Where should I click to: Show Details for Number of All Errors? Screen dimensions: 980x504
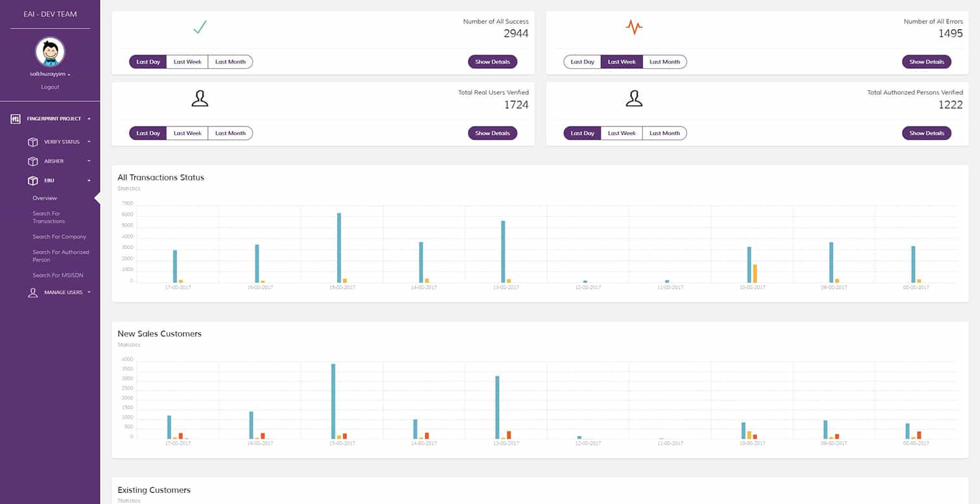926,62
